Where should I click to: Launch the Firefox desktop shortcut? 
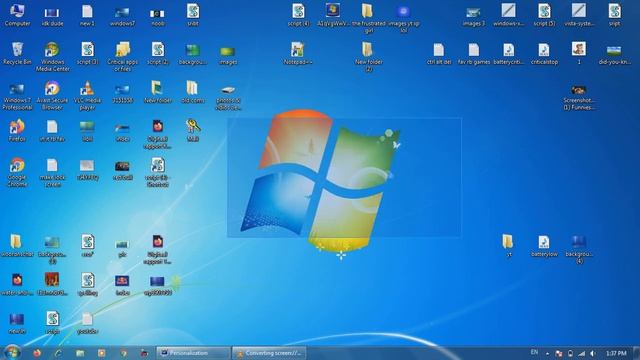17,131
